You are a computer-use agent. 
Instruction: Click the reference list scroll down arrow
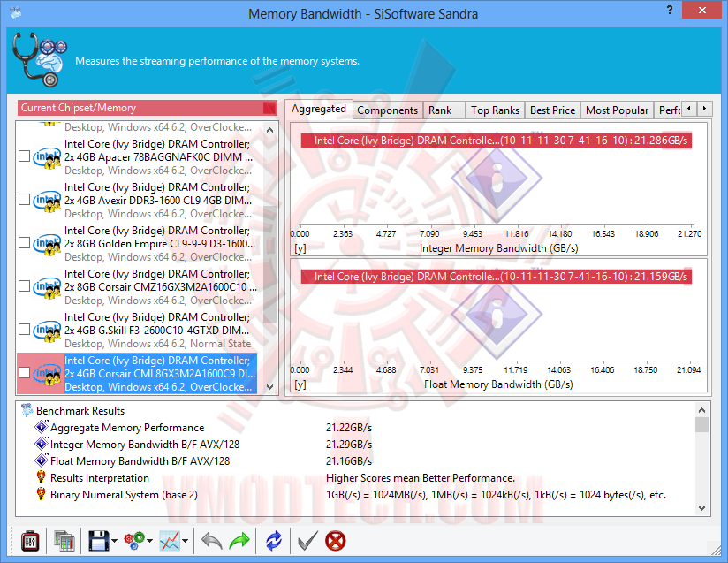(269, 386)
